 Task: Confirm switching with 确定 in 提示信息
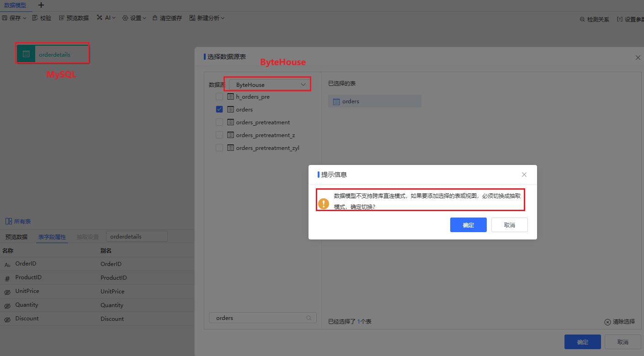468,225
